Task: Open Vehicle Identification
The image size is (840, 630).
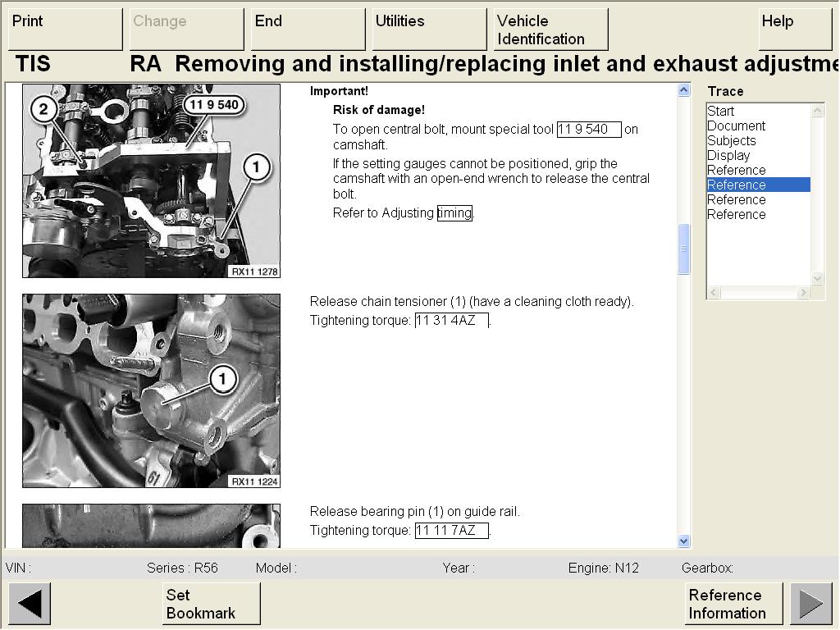Action: pyautogui.click(x=550, y=30)
